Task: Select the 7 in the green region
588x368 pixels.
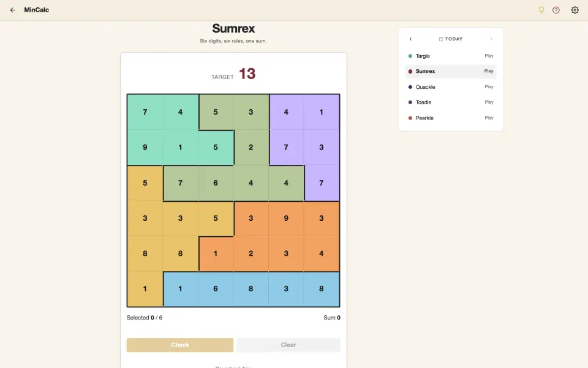Action: point(180,183)
